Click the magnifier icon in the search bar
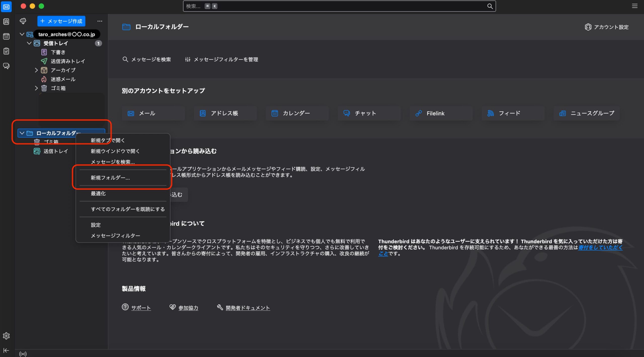The width and height of the screenshot is (644, 357). pos(490,6)
